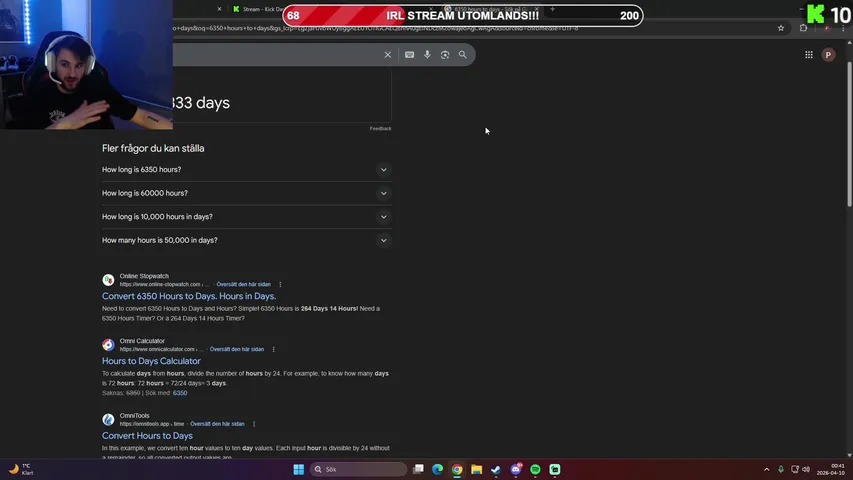The image size is (853, 480).
Task: Open network status in the tray
Action: (795, 469)
